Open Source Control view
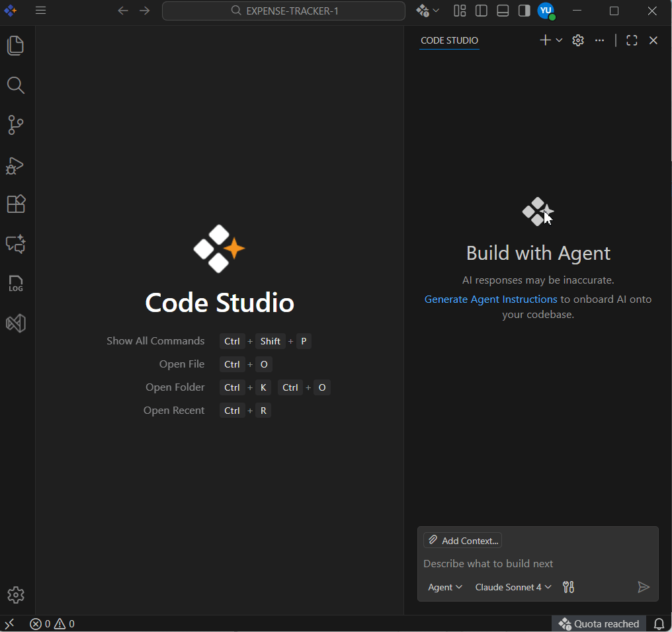 coord(16,125)
